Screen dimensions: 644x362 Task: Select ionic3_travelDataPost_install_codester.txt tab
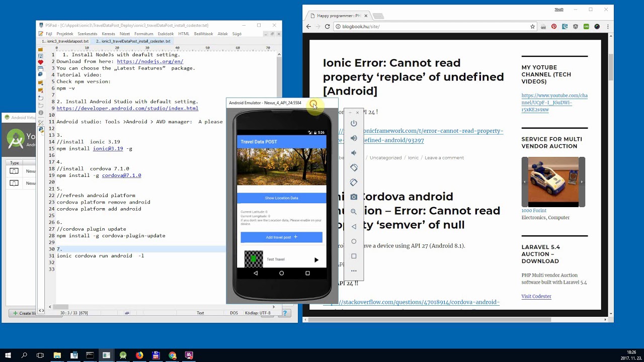click(x=133, y=41)
